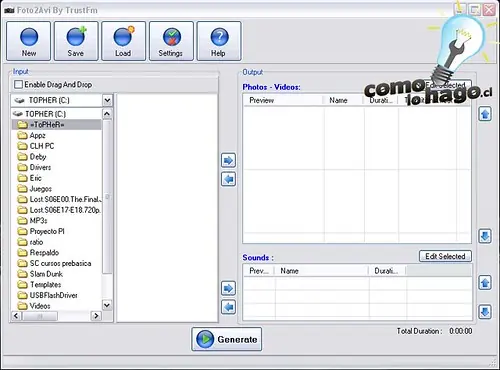Click Durati... column header in Sounds list
The image size is (500, 370).
[387, 271]
